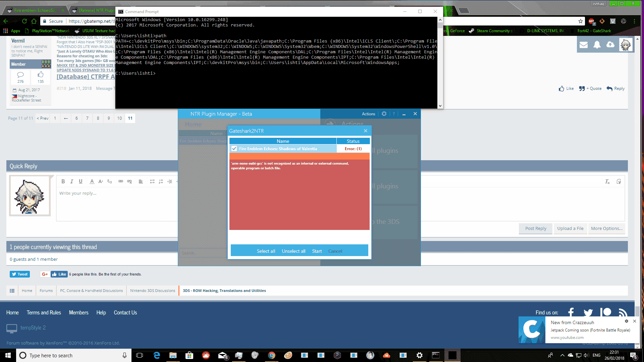Close the Gateshark2NTR dialog

(x=366, y=131)
